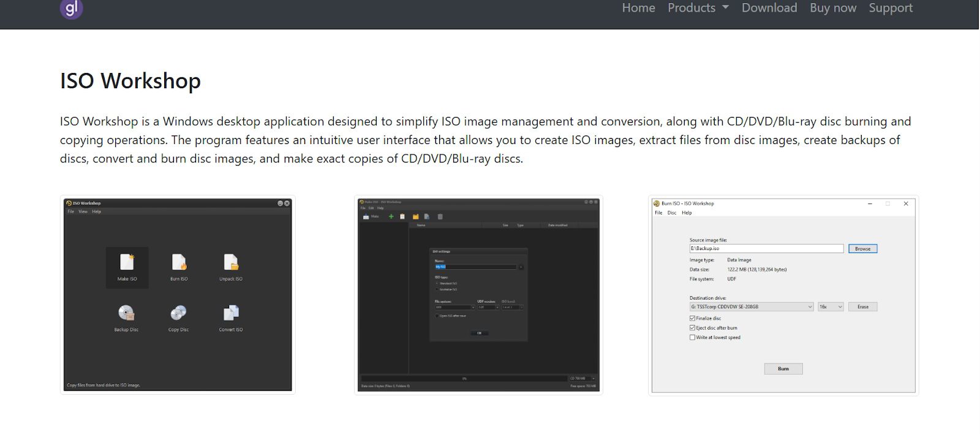Open the Destination drive dropdown

(x=752, y=306)
